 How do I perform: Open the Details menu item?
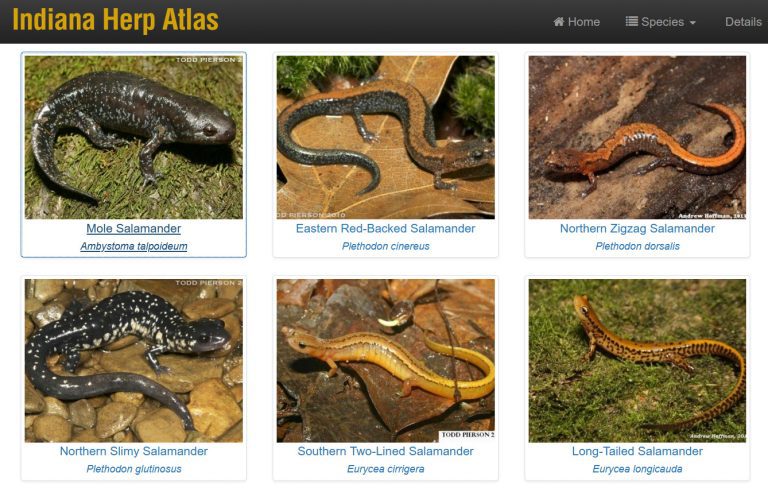[x=743, y=22]
